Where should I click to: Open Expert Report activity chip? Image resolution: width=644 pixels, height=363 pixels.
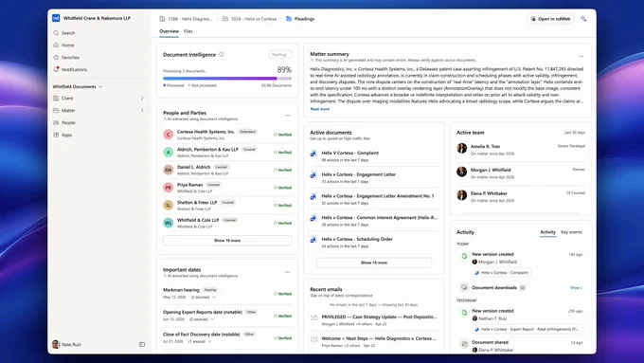[528, 329]
